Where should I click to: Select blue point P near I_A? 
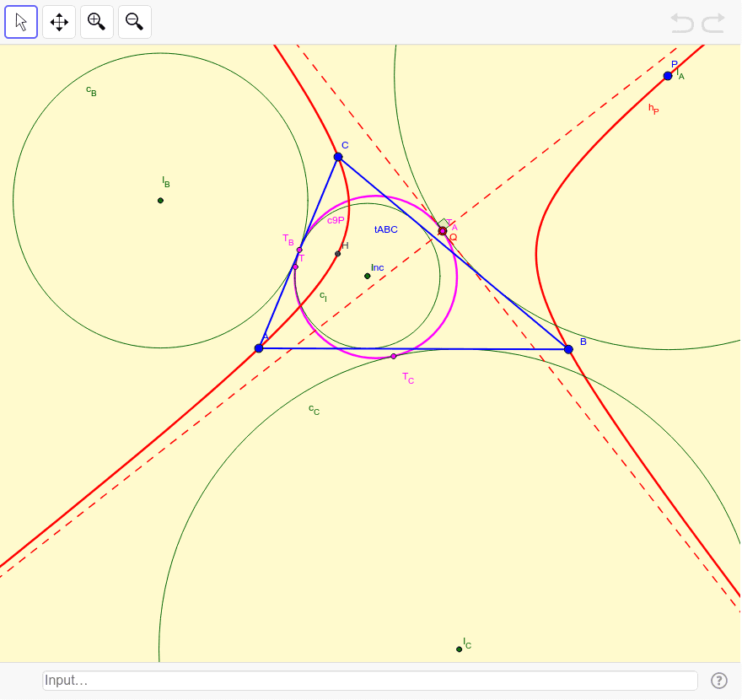pyautogui.click(x=668, y=76)
